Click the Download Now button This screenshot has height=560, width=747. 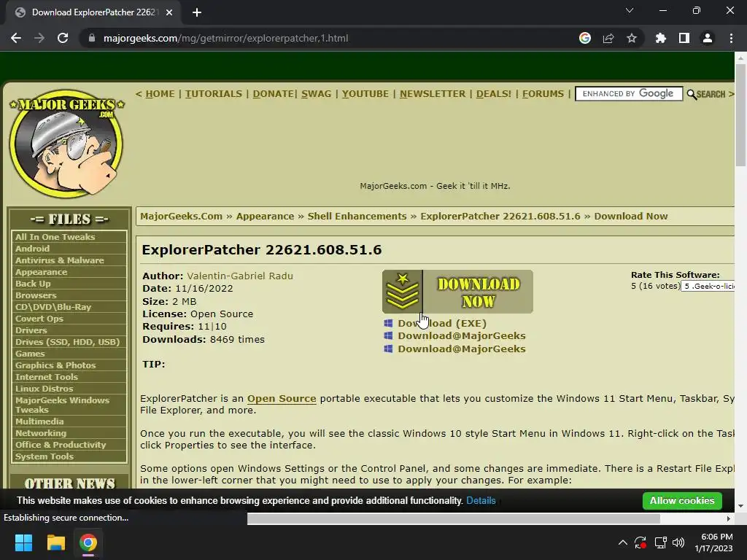click(x=457, y=292)
